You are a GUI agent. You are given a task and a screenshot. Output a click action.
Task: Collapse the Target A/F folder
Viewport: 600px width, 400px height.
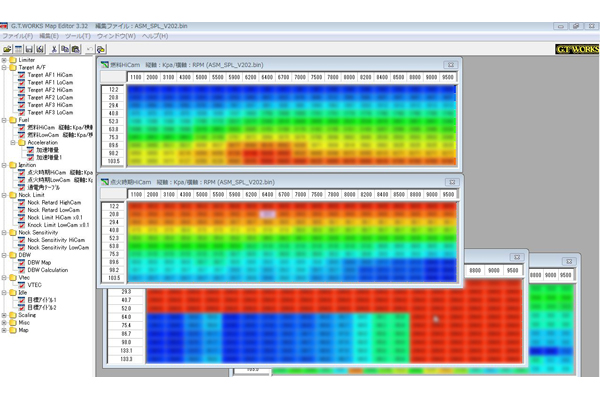click(4, 67)
